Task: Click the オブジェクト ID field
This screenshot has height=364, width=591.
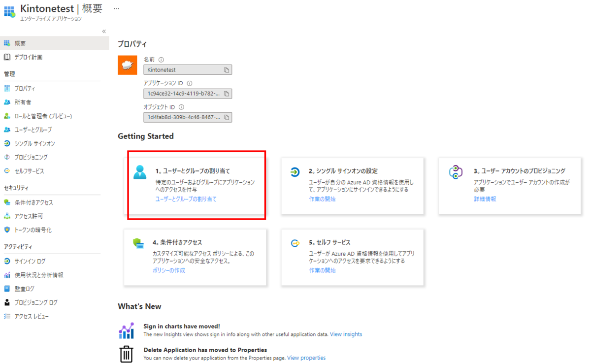Action: (188, 117)
